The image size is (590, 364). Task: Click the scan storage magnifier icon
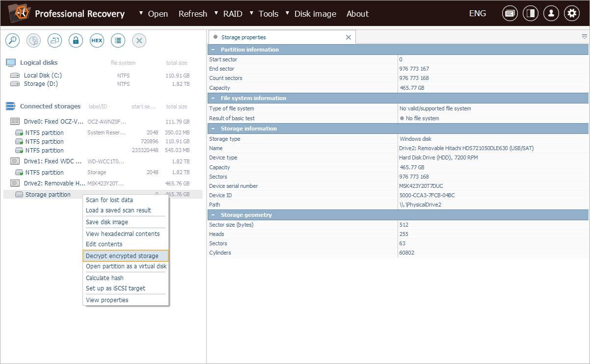click(12, 41)
